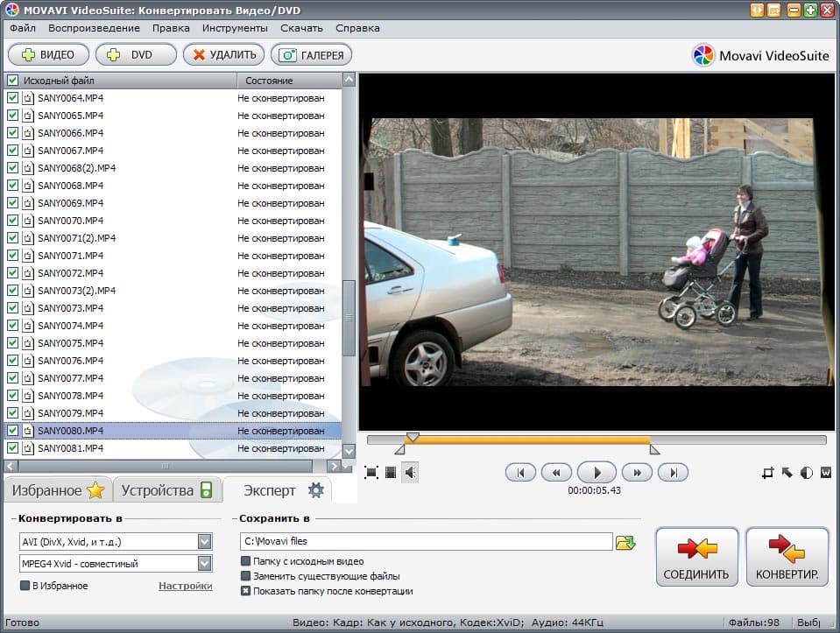Click the file list scroll-down arrow
The width and height of the screenshot is (840, 633).
coord(349,451)
